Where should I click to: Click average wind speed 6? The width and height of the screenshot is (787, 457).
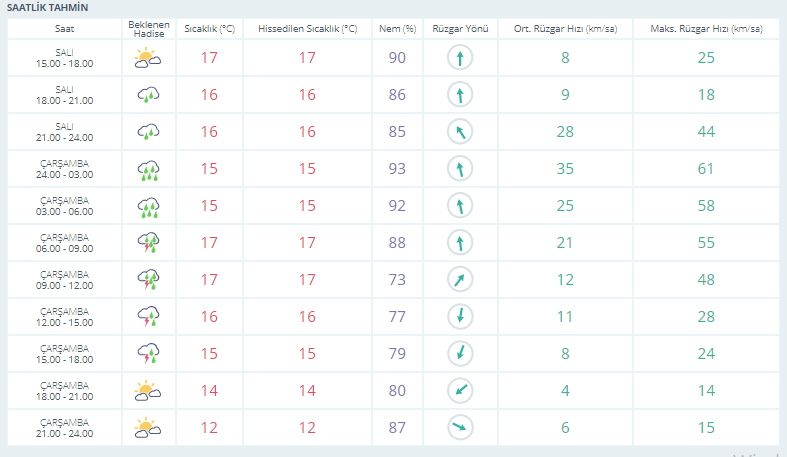tap(565, 428)
